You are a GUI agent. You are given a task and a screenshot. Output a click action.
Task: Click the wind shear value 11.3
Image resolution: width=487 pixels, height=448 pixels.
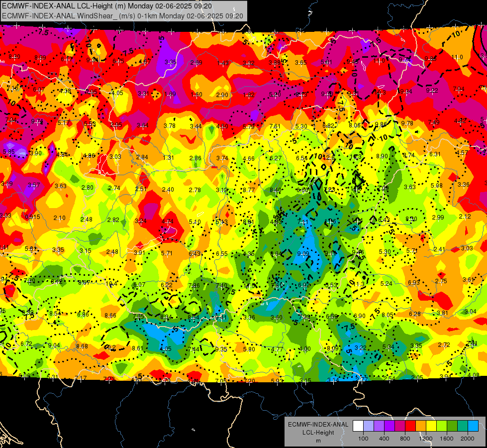coord(359,284)
